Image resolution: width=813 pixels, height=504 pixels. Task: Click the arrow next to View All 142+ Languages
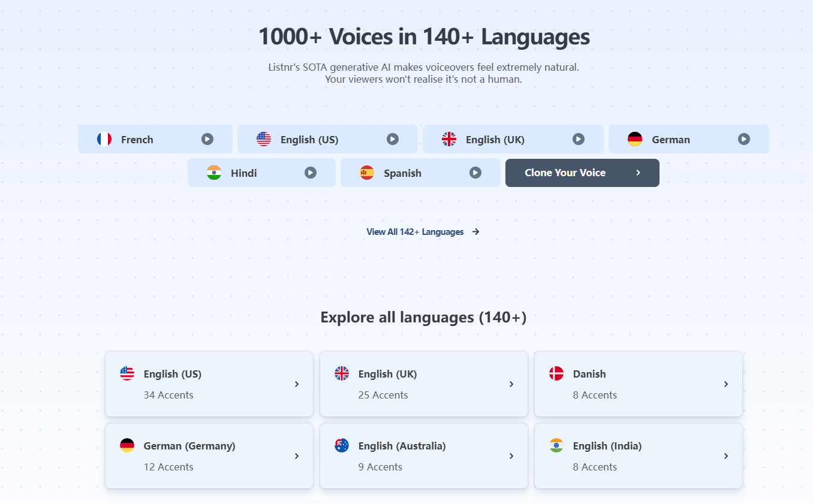click(x=475, y=232)
